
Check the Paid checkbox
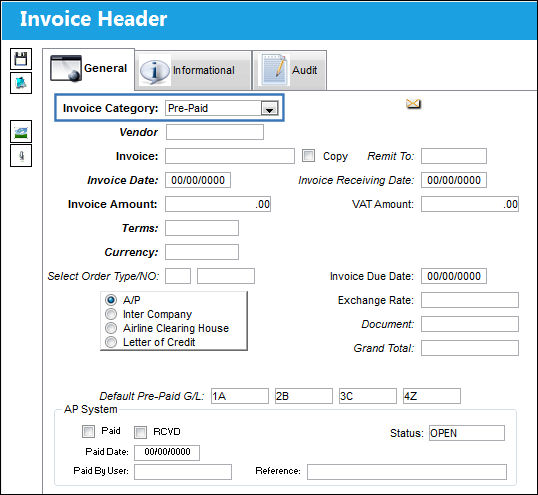[x=88, y=431]
